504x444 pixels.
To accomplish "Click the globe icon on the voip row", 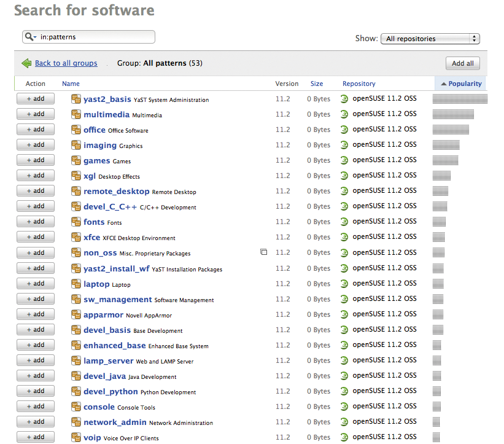I will 346,437.
